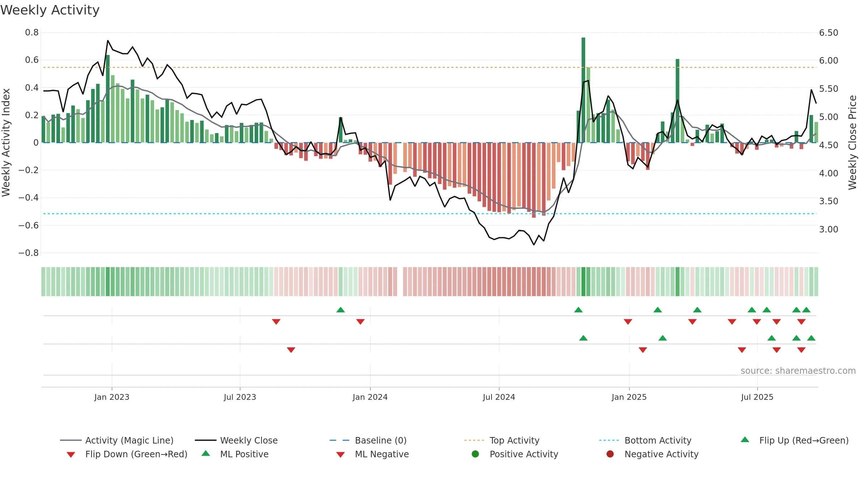Click the Jul 2024 x-axis label
The width and height of the screenshot is (868, 488).
pyautogui.click(x=499, y=397)
